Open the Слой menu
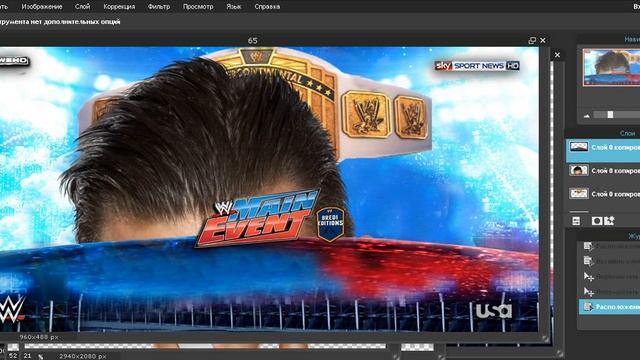Screen dimensions: 640x360 (82, 7)
